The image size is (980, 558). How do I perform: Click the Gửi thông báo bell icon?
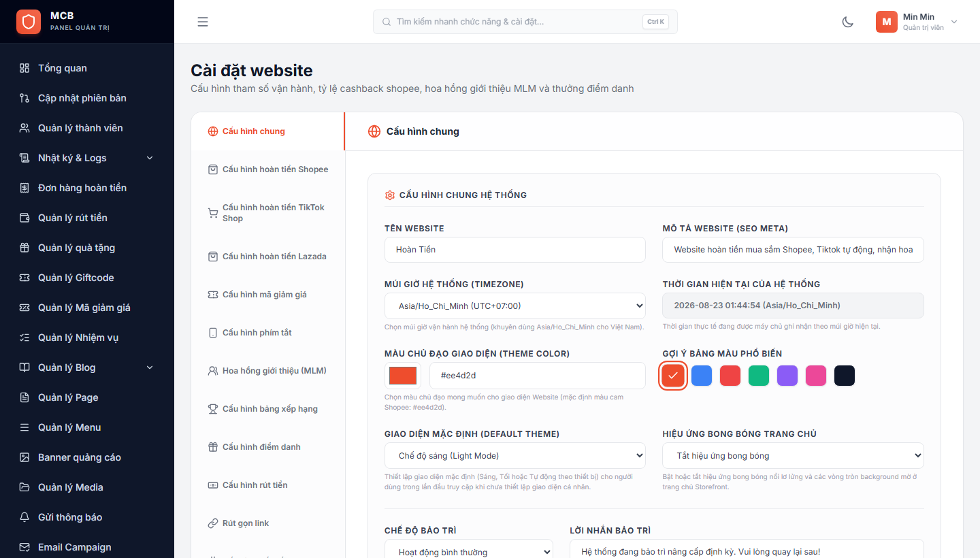[24, 517]
